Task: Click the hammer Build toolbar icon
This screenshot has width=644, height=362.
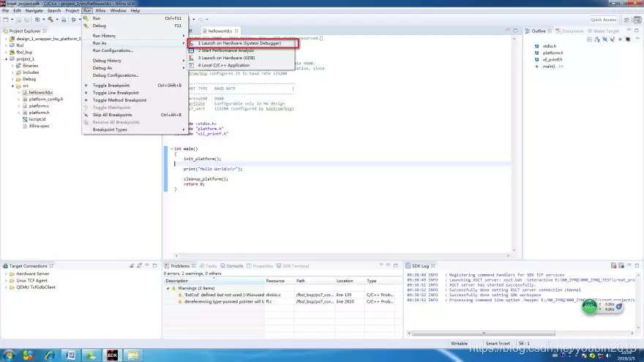Action: pyautogui.click(x=50, y=19)
